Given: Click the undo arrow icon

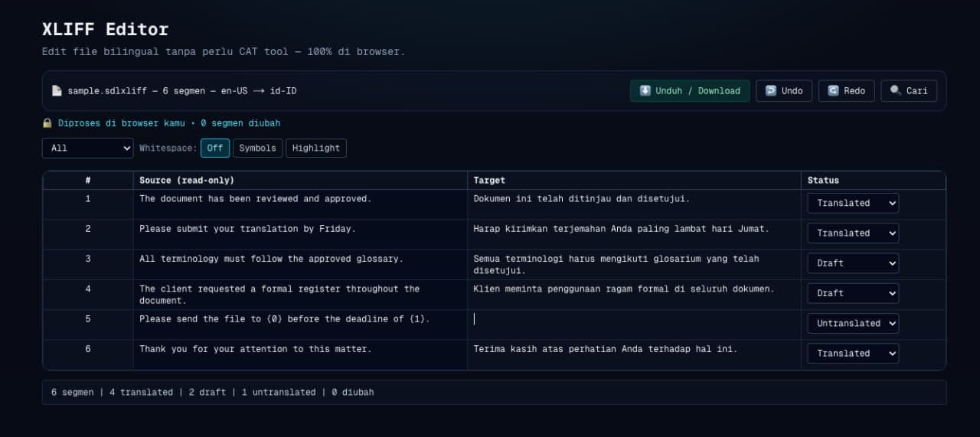Looking at the screenshot, I should [x=771, y=90].
